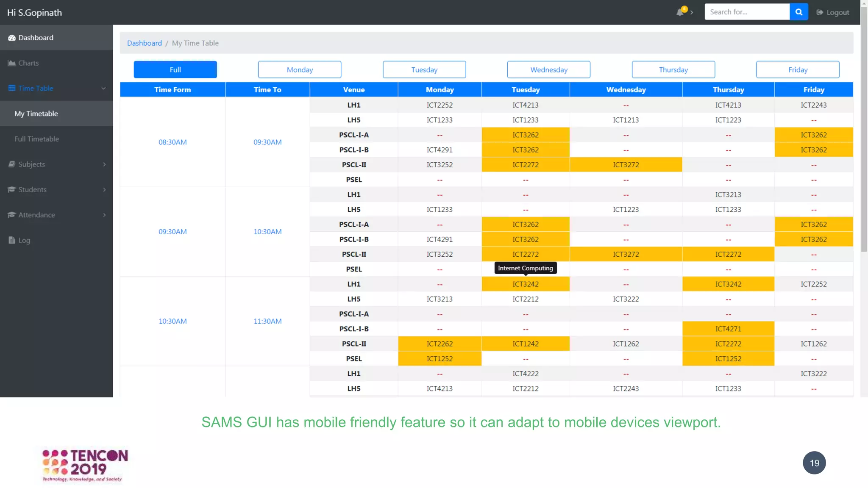Click the Hi S.Gopinath header title

click(35, 12)
